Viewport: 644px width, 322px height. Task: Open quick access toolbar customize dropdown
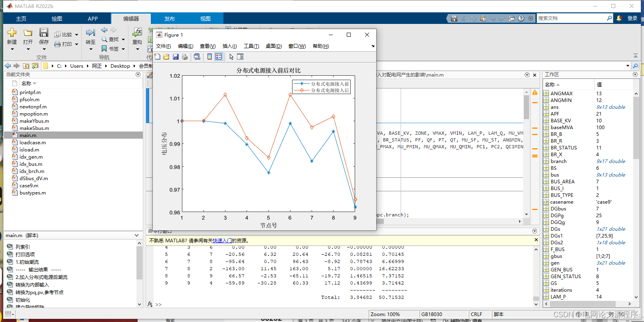tap(531, 18)
